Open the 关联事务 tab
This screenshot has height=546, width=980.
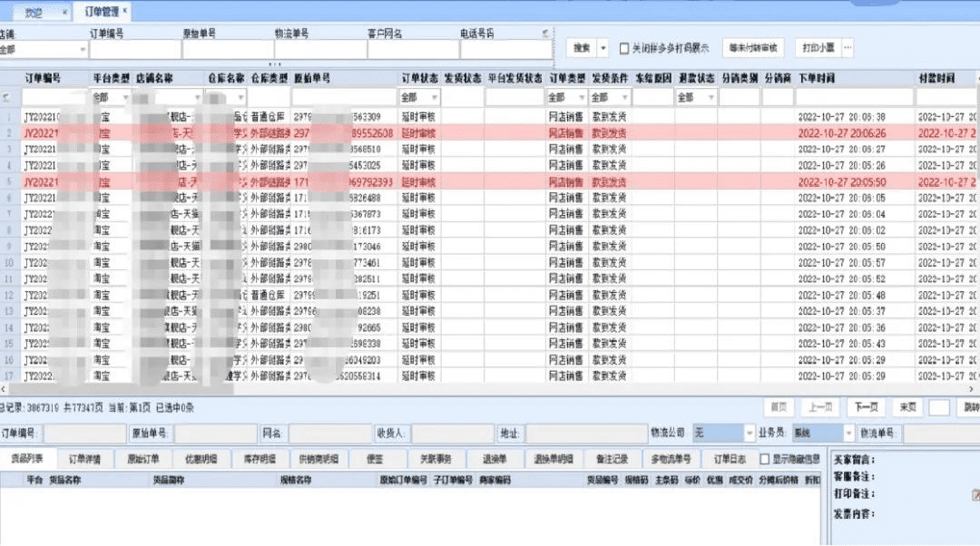[436, 459]
